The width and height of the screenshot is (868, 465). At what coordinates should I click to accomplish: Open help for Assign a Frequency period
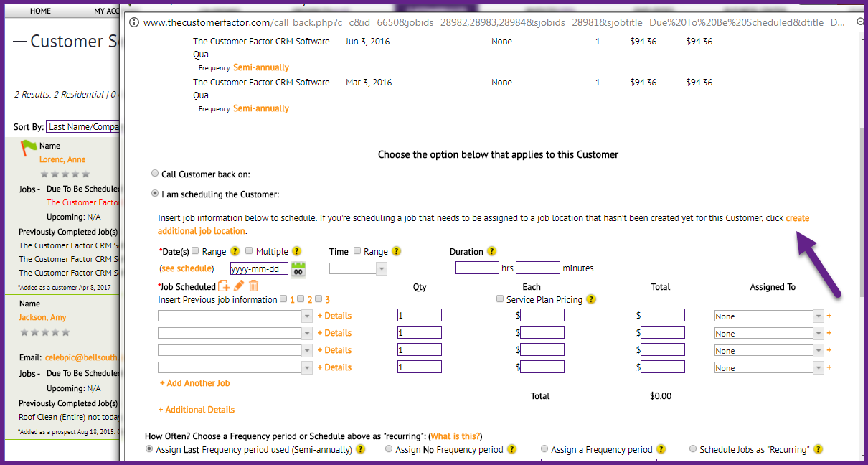click(x=661, y=449)
